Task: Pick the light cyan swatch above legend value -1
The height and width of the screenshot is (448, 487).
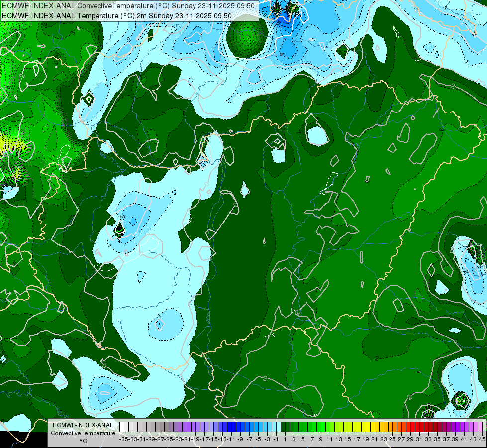Action: pos(274,427)
